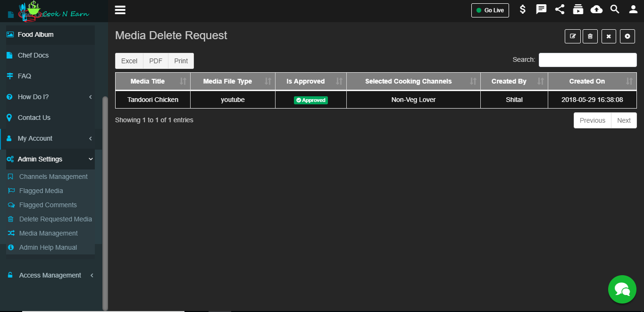Click the sidebar vertical scrollbar

[x=105, y=203]
